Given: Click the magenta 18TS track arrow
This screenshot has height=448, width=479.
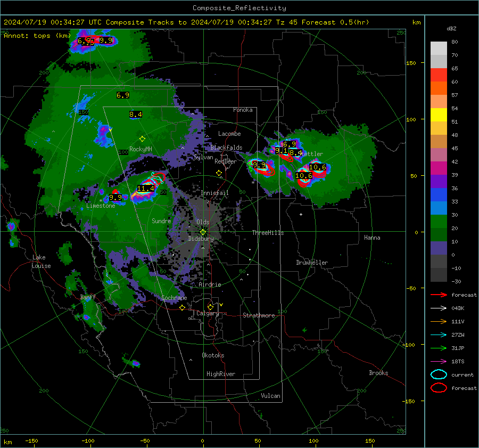Looking at the screenshot, I should 439,362.
